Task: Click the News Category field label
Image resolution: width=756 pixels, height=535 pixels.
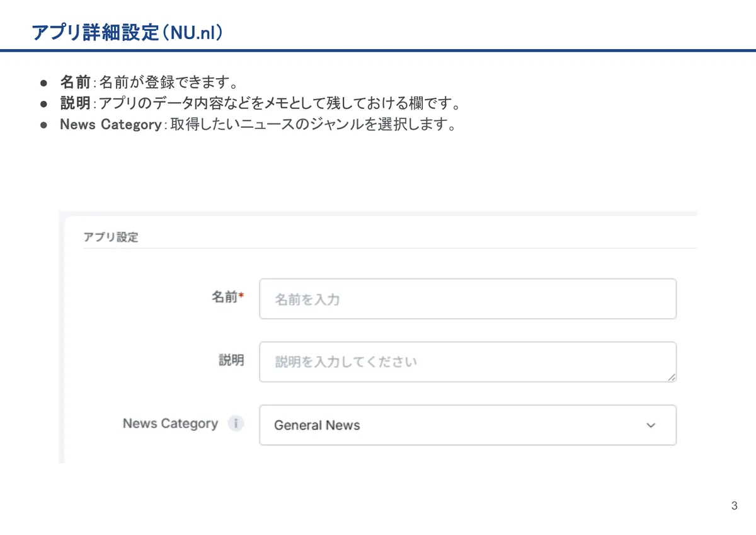Action: (x=170, y=423)
